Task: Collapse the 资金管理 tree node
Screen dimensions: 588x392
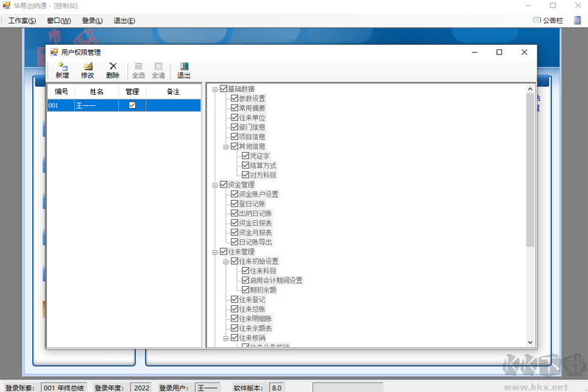Action: click(x=215, y=185)
